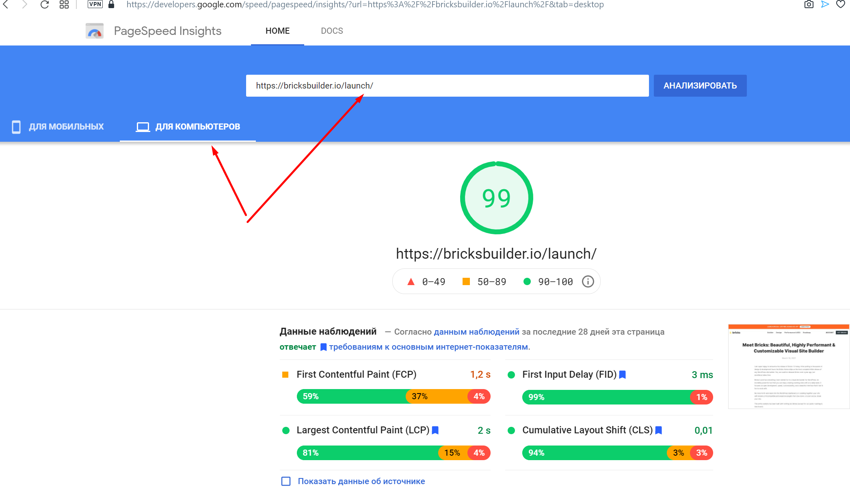
Task: Open the DOCS tab
Action: 332,31
